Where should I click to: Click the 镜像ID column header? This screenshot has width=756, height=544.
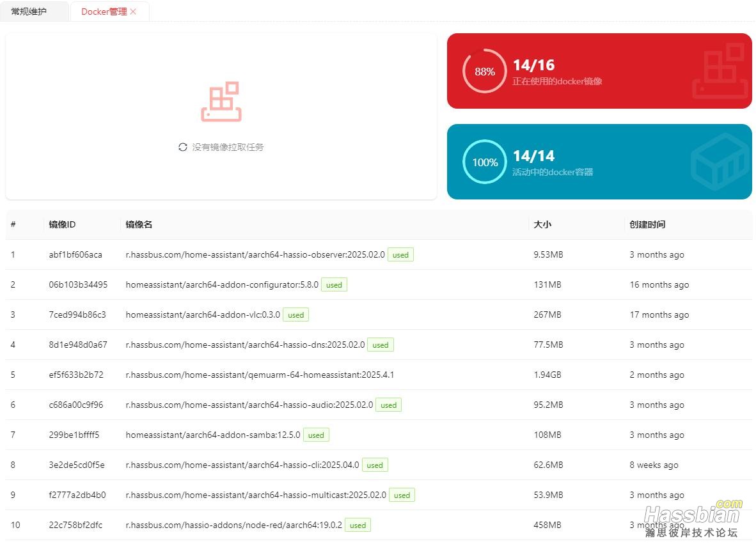click(x=62, y=224)
